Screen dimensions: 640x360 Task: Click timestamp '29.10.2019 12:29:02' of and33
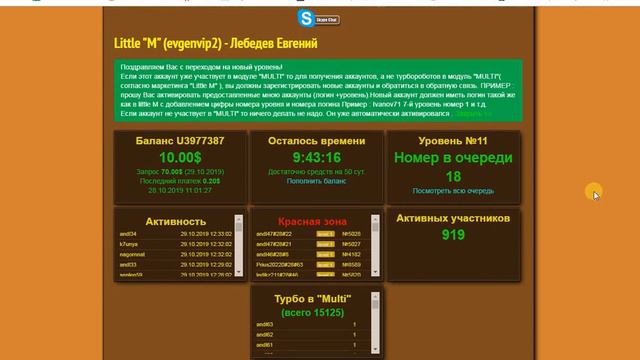[206, 264]
